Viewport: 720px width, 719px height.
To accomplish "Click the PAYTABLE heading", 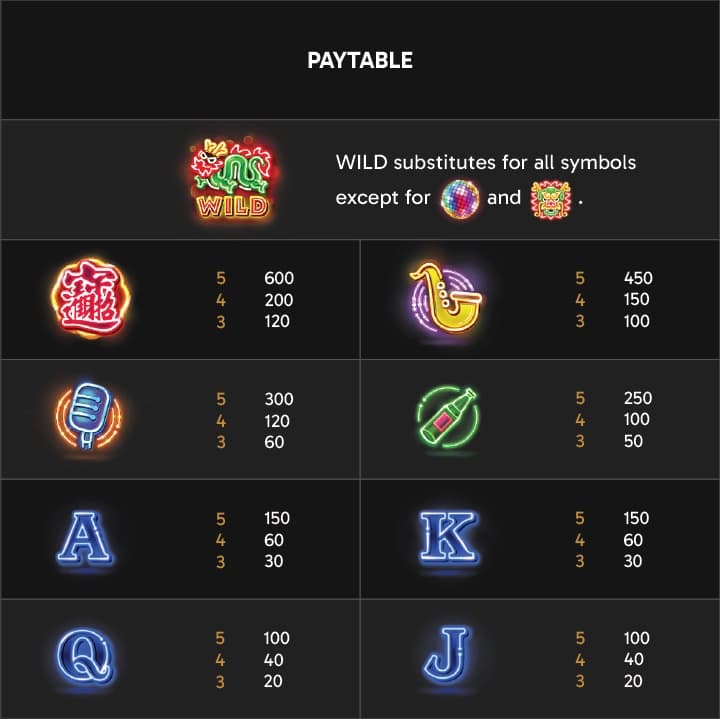I will 360,60.
